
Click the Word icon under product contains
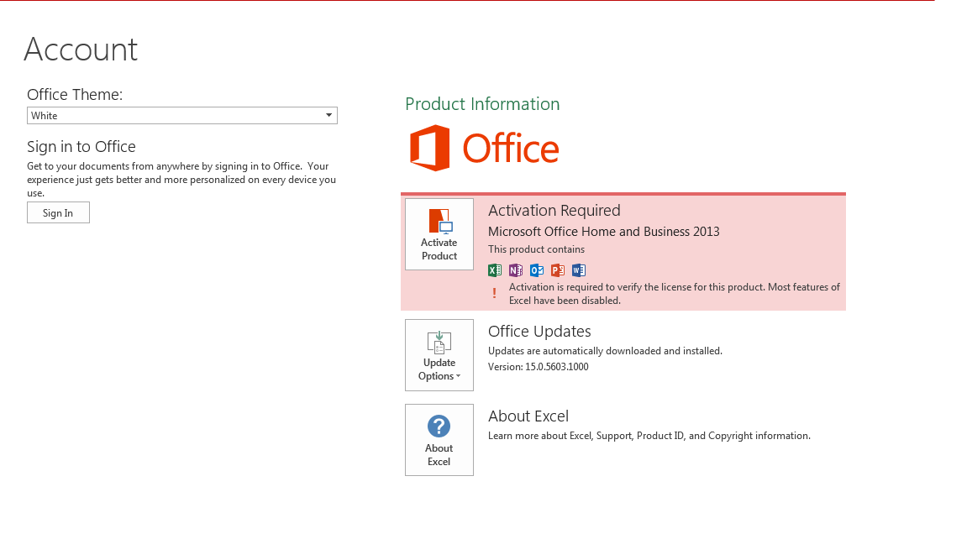(579, 270)
